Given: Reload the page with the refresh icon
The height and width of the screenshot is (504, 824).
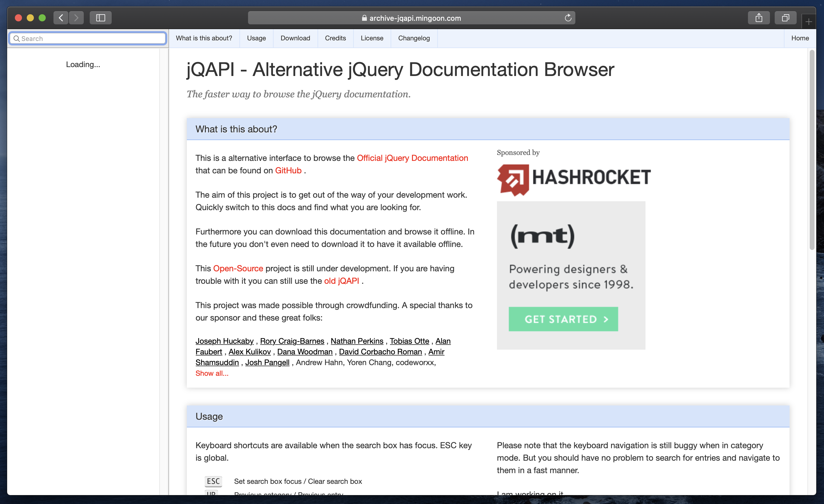Looking at the screenshot, I should [x=568, y=18].
